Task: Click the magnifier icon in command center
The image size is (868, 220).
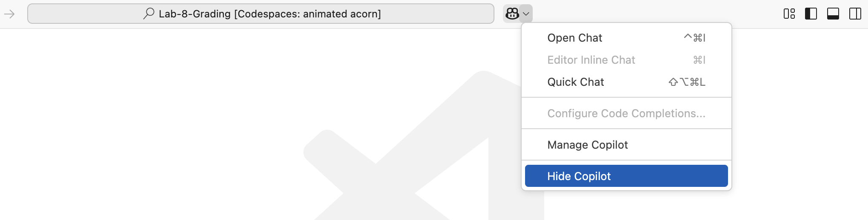Action: 148,14
